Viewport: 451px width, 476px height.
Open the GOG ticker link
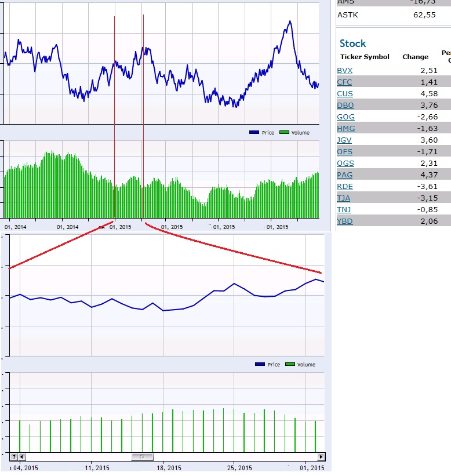pos(345,117)
